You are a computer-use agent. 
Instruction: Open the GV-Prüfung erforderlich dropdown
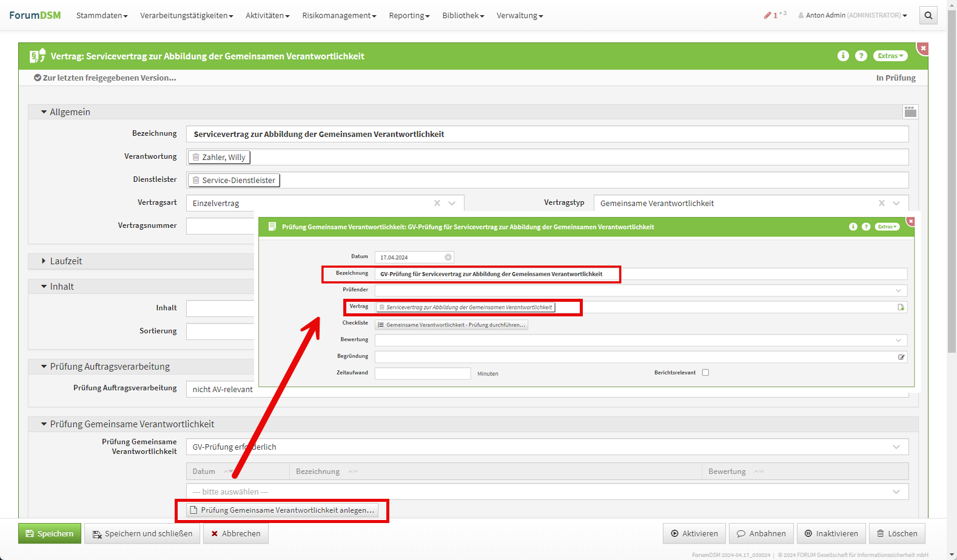(x=896, y=447)
